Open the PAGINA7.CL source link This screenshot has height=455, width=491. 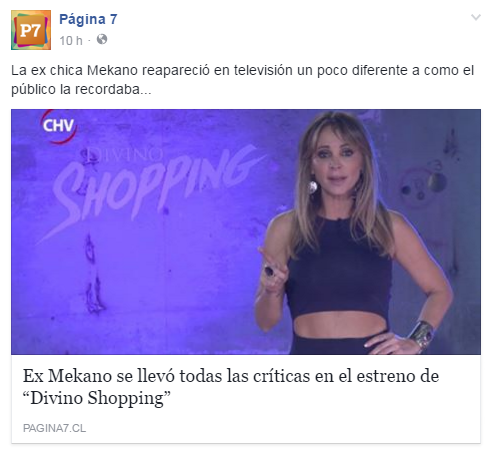pyautogui.click(x=54, y=428)
